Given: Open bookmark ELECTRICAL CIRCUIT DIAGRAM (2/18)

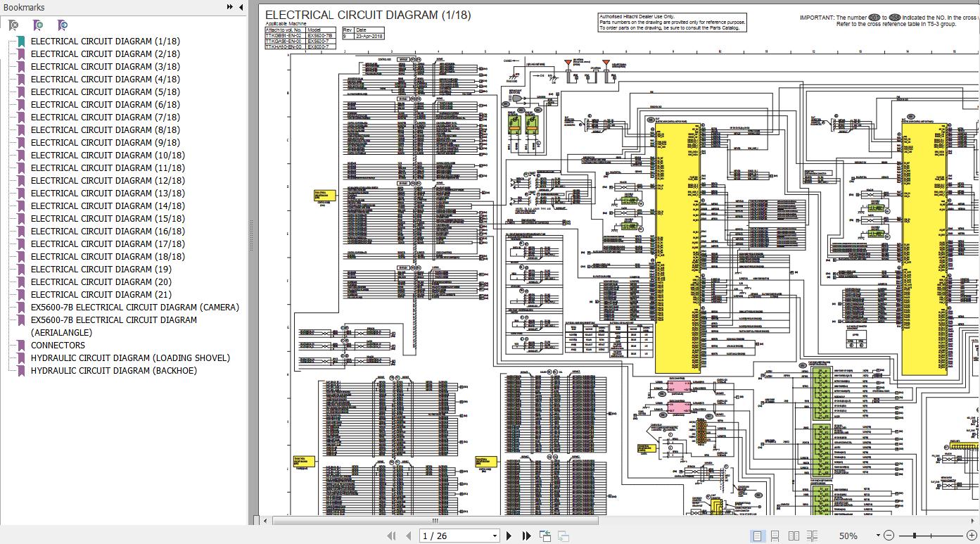Looking at the screenshot, I should (105, 54).
